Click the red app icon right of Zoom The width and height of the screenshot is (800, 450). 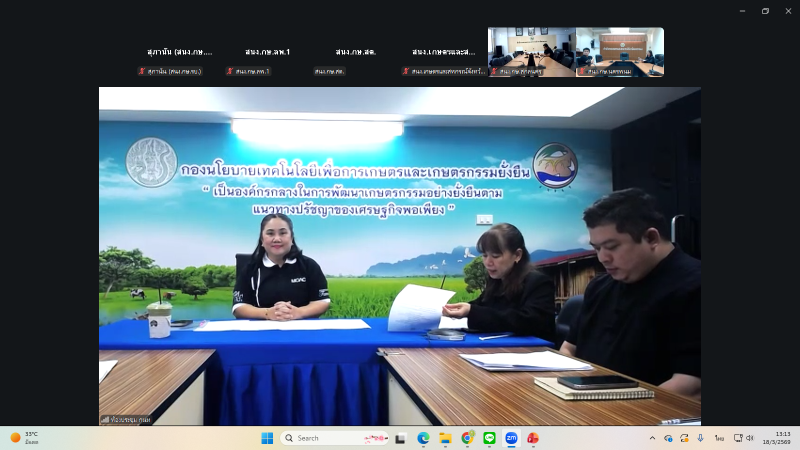pos(533,438)
